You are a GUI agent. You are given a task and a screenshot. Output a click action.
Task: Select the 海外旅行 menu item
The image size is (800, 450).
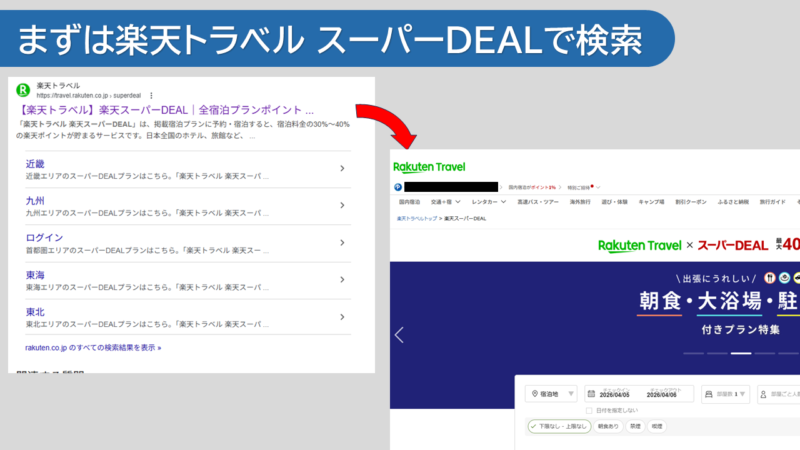580,202
